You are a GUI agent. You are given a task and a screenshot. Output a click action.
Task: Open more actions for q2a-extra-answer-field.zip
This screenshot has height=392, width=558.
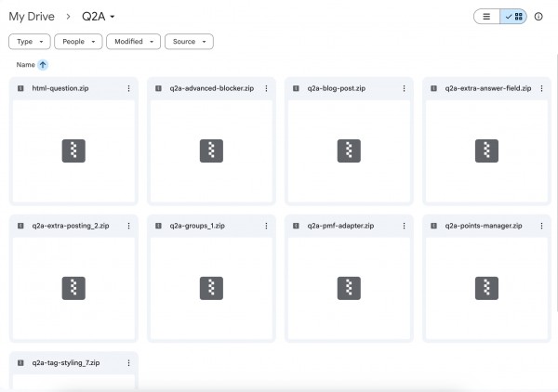[x=541, y=88]
